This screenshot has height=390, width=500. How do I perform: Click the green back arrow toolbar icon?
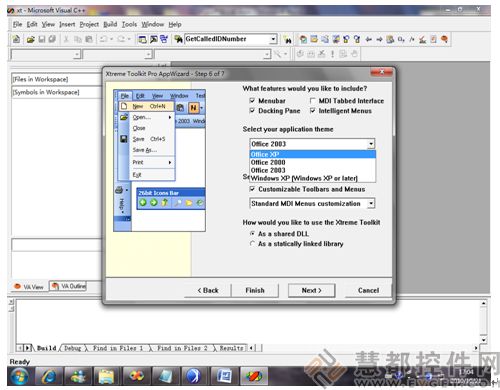click(143, 202)
